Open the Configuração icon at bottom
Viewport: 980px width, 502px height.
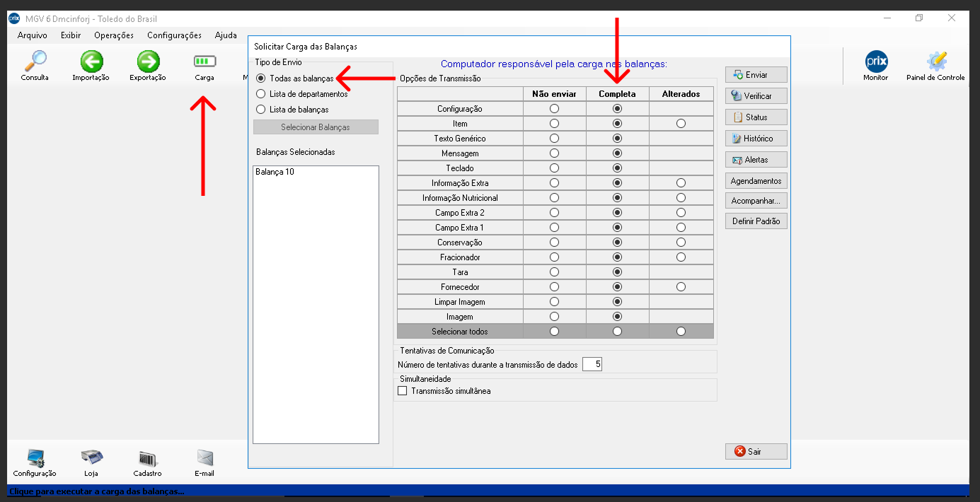[x=35, y=458]
